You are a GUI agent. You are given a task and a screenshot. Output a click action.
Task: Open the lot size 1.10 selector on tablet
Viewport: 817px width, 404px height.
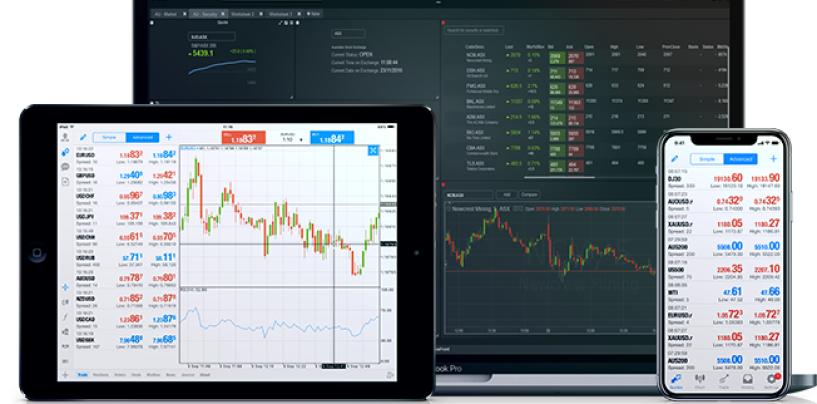pos(288,140)
